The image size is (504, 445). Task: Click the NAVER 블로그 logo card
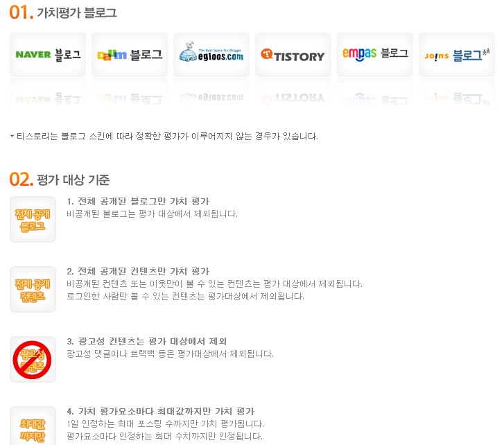[x=48, y=55]
